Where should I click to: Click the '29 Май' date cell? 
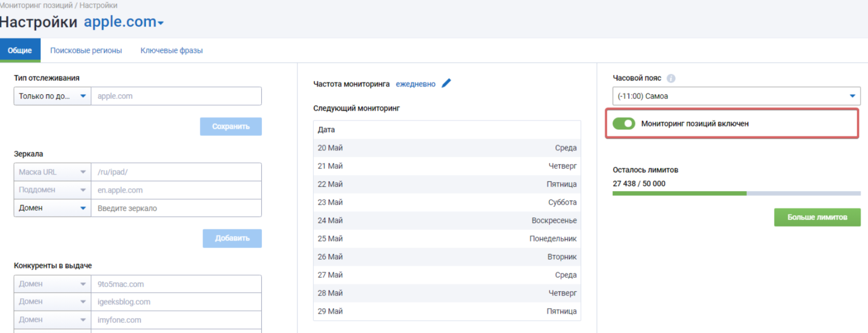330,311
